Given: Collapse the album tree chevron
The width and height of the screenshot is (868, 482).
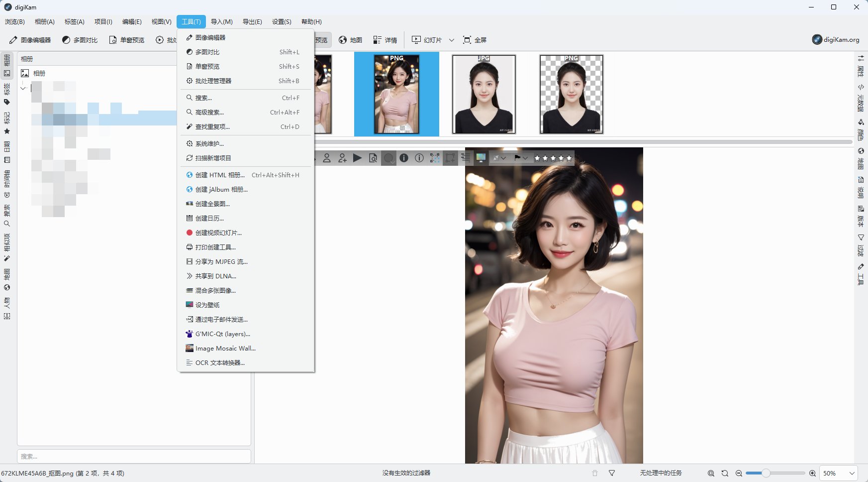Looking at the screenshot, I should (x=23, y=88).
